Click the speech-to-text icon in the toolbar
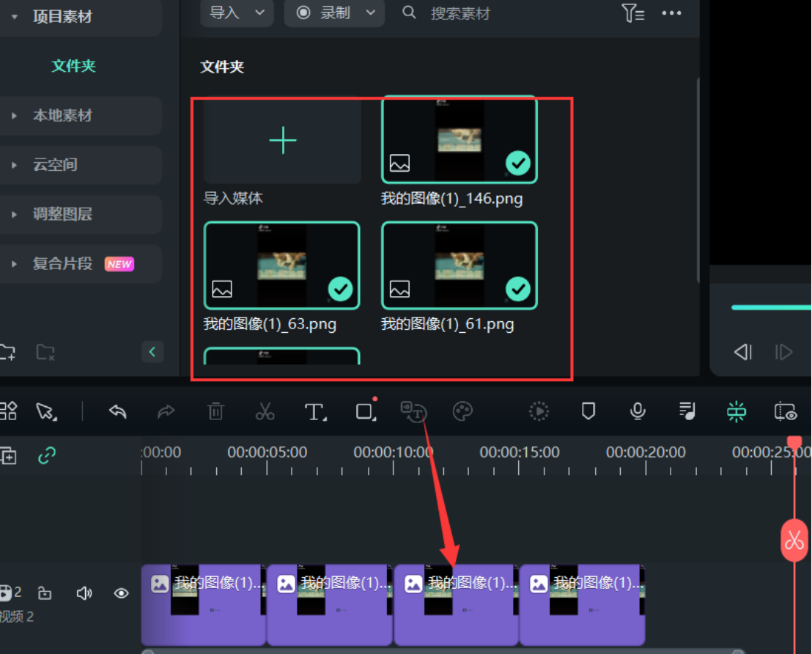 click(413, 411)
